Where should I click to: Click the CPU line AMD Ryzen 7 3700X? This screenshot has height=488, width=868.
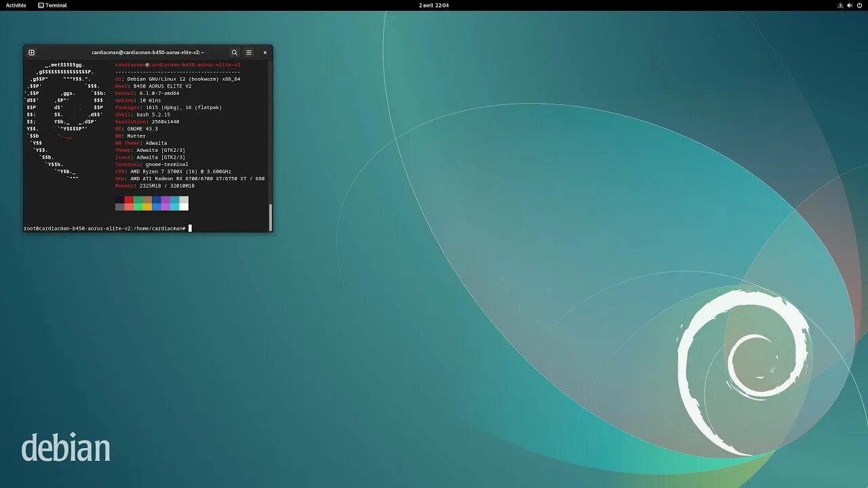click(x=173, y=171)
